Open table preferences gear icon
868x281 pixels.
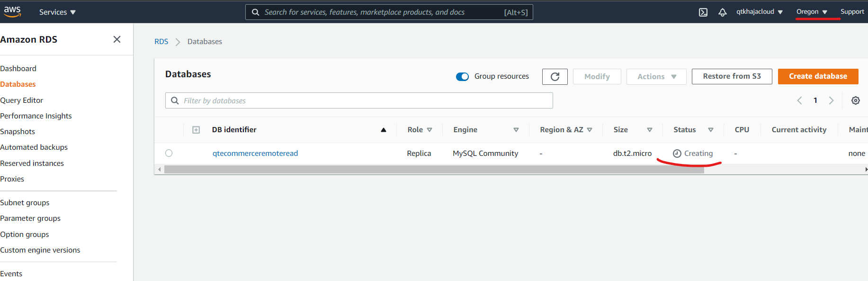(x=856, y=100)
